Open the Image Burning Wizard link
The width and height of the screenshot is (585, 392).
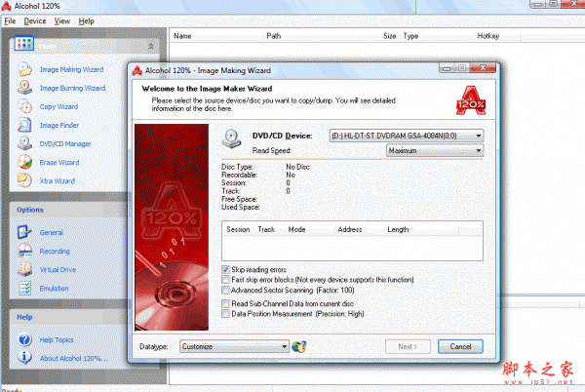point(72,88)
